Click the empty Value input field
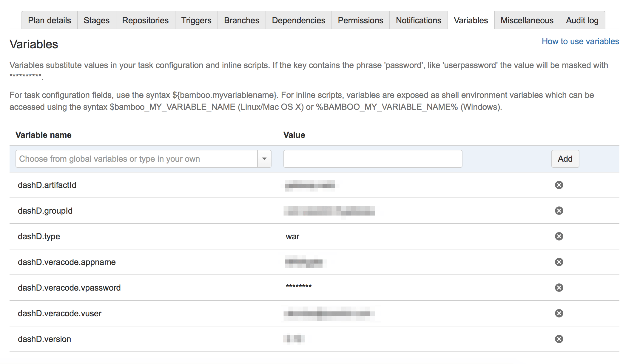 (372, 158)
